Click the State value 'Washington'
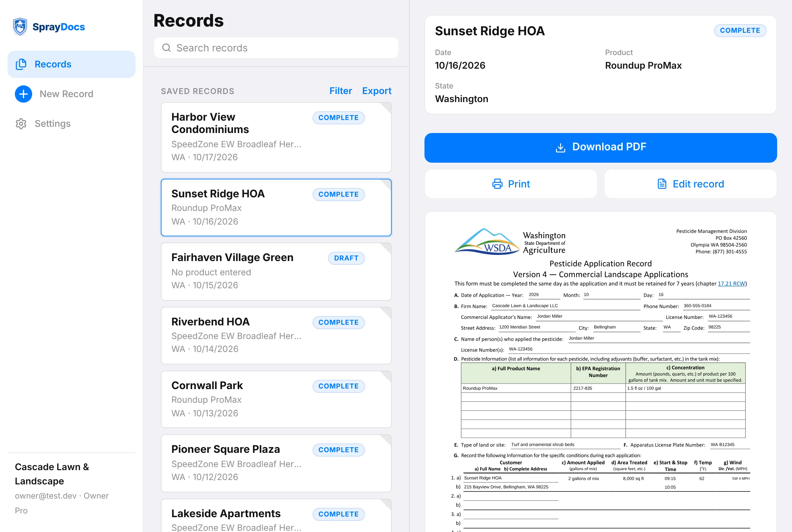The image size is (792, 532). pyautogui.click(x=462, y=99)
